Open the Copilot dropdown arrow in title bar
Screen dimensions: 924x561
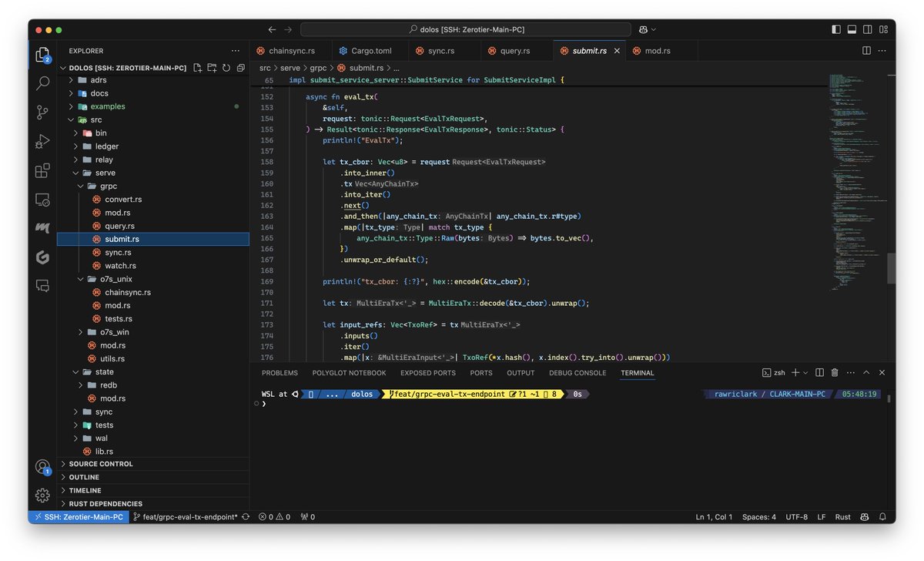pyautogui.click(x=654, y=29)
